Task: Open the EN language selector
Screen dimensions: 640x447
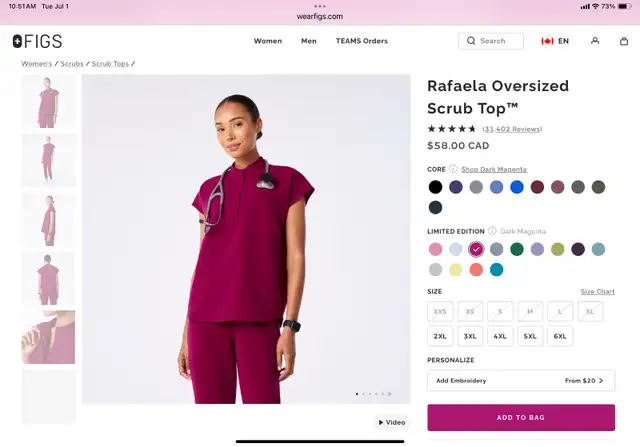Action: point(563,41)
